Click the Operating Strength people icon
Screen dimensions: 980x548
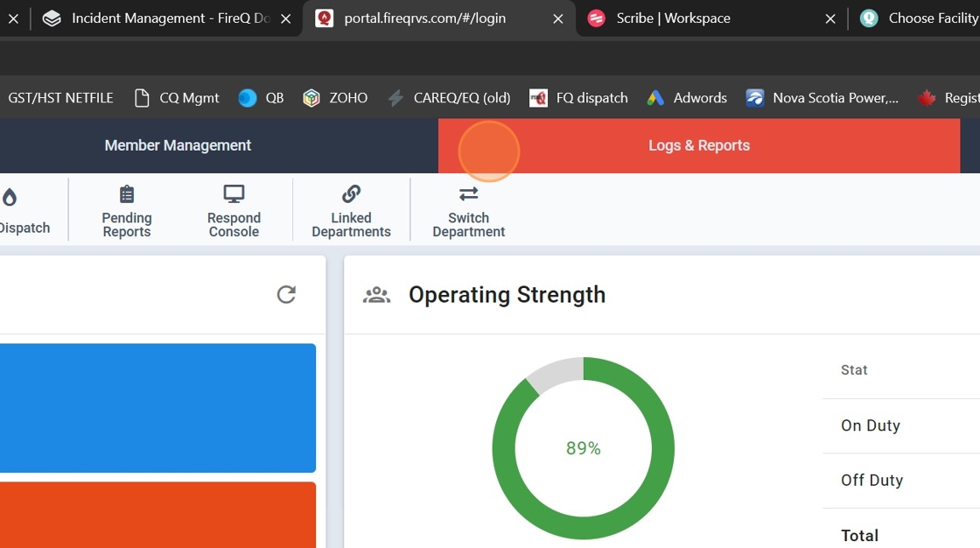[x=377, y=295]
